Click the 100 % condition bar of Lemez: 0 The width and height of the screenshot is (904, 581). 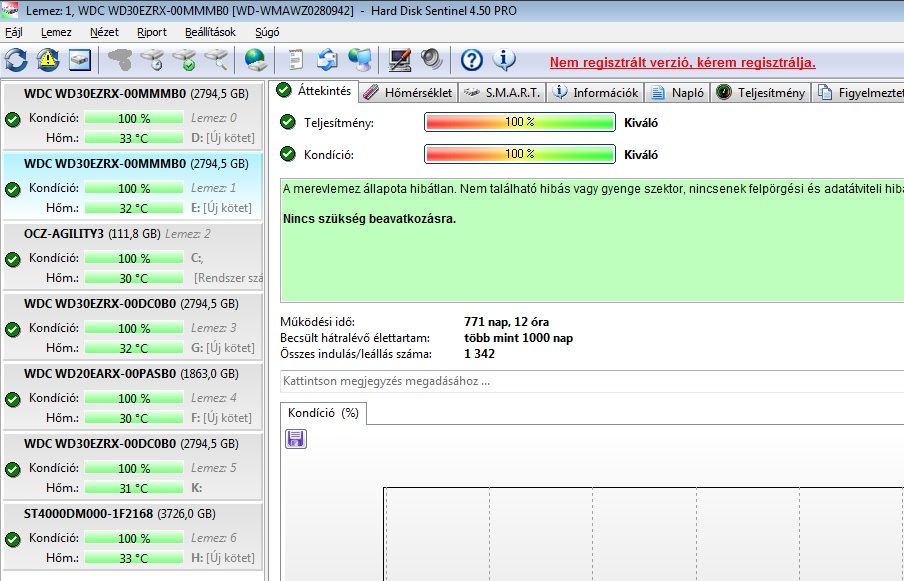tap(134, 118)
